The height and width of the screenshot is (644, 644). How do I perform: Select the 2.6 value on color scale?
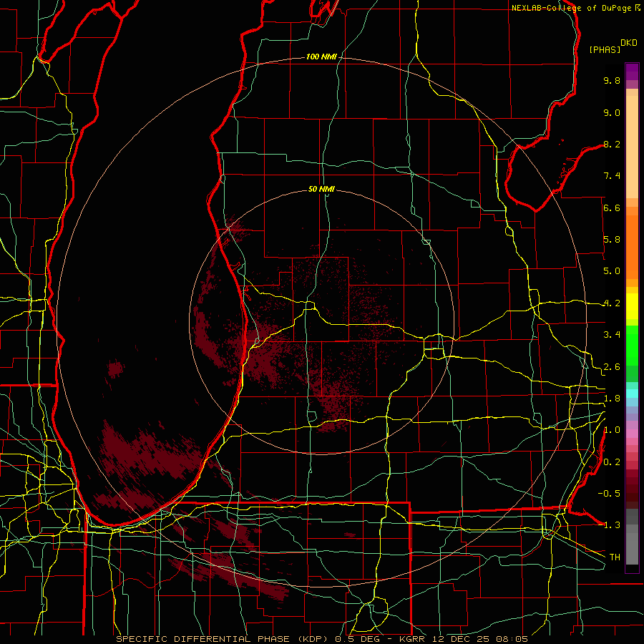(612, 367)
